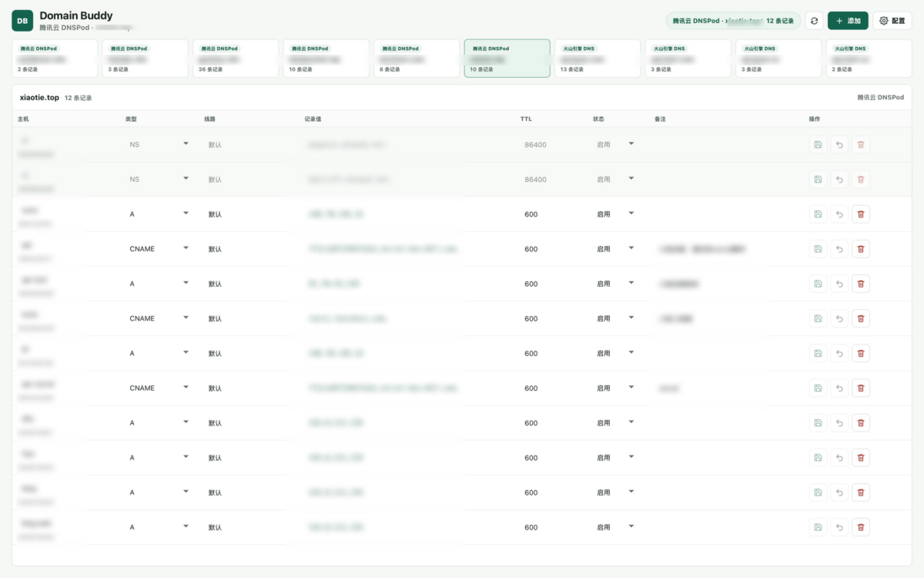Viewport: 924px width, 578px height.
Task: Open the 启用 status dropdown in the first NS row
Action: (x=615, y=144)
